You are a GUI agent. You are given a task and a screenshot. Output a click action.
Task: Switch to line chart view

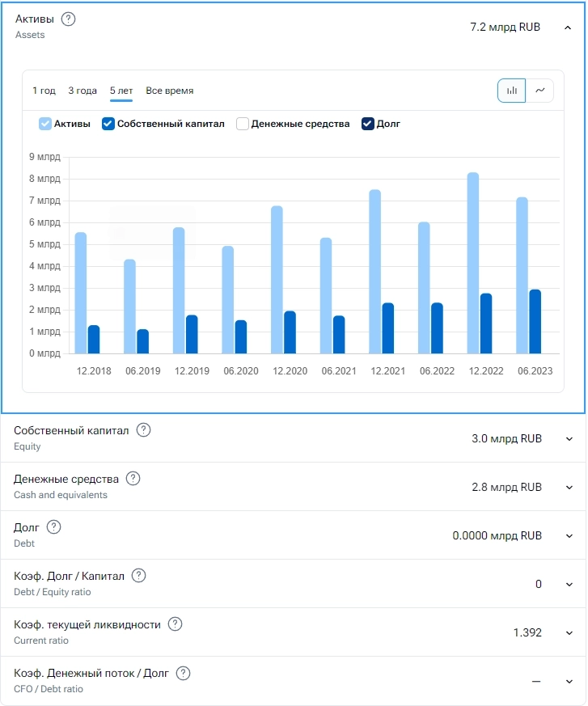pos(540,91)
